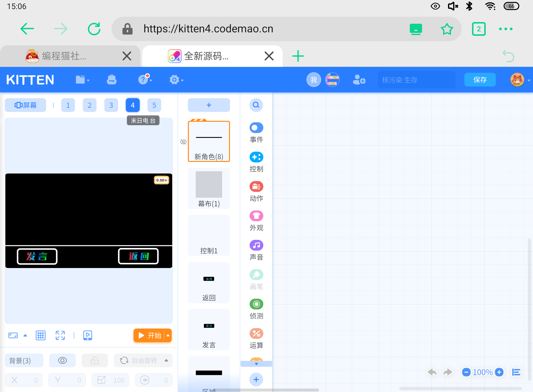Open the backpack asset library icon

click(x=112, y=80)
